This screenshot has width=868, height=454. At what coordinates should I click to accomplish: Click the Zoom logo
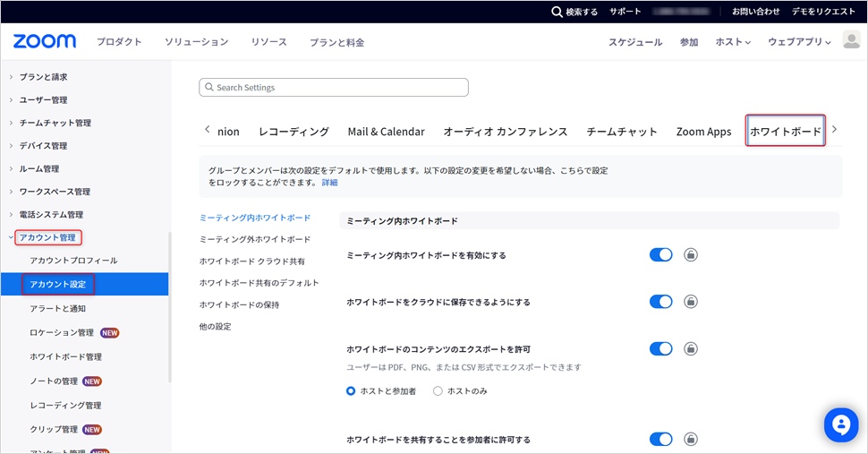point(44,41)
